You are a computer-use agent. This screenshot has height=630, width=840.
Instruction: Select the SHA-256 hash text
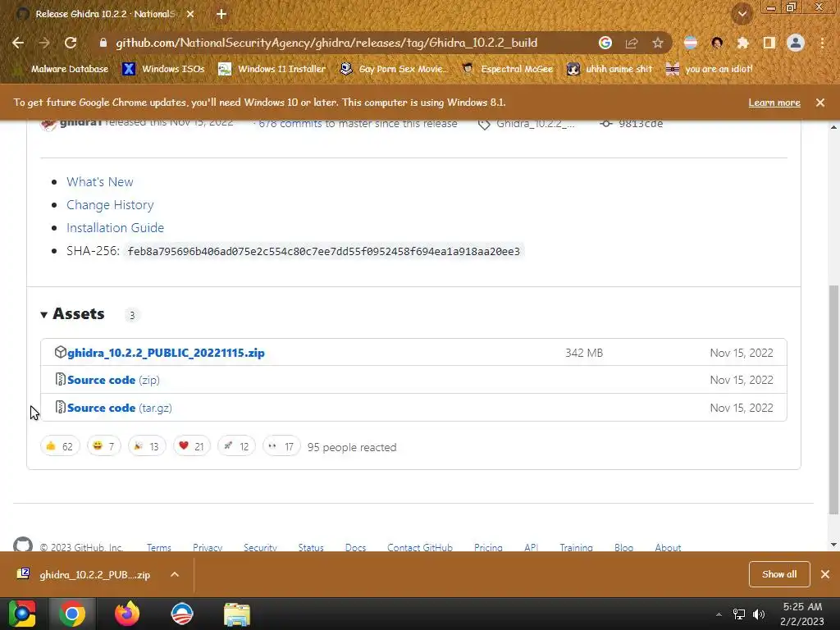pos(323,251)
